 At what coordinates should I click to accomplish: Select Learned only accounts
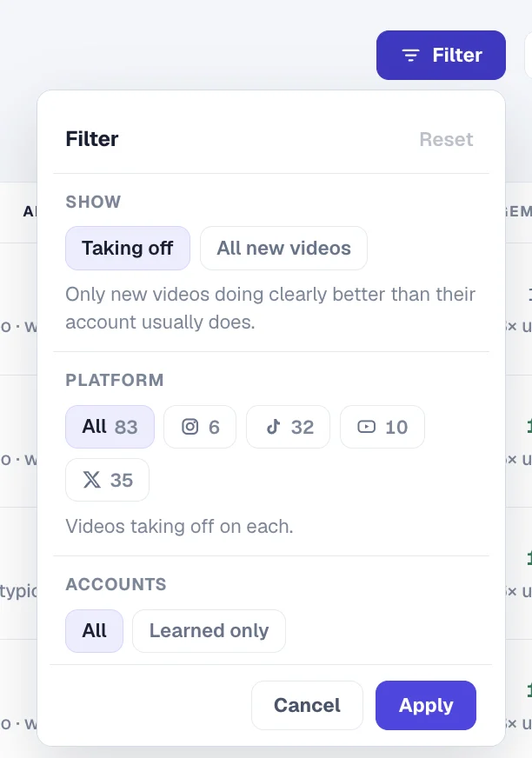coord(209,631)
